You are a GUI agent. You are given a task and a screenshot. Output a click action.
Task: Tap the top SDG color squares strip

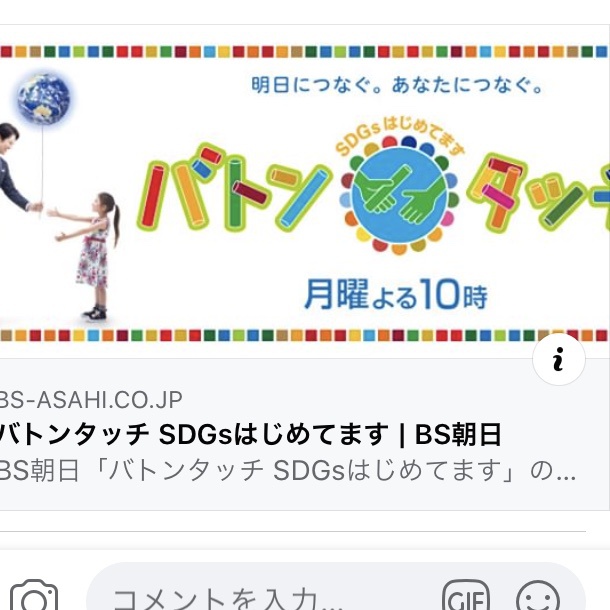tap(305, 51)
